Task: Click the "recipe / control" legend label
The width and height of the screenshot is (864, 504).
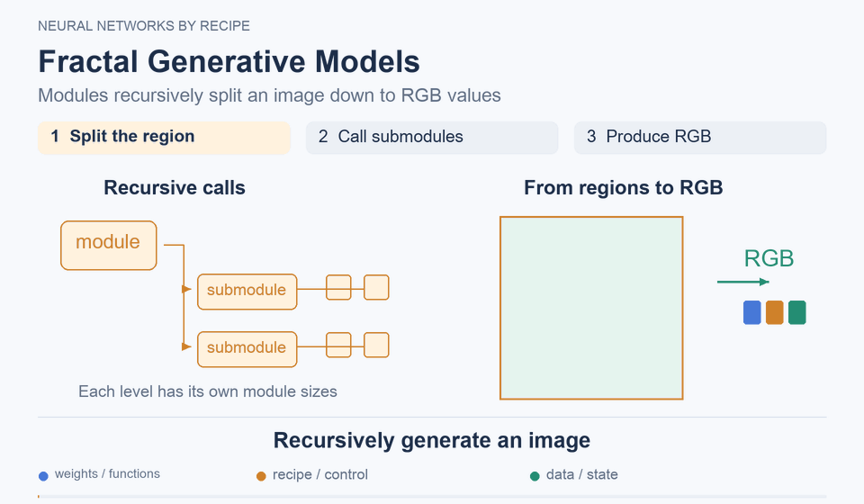Action: click(320, 474)
